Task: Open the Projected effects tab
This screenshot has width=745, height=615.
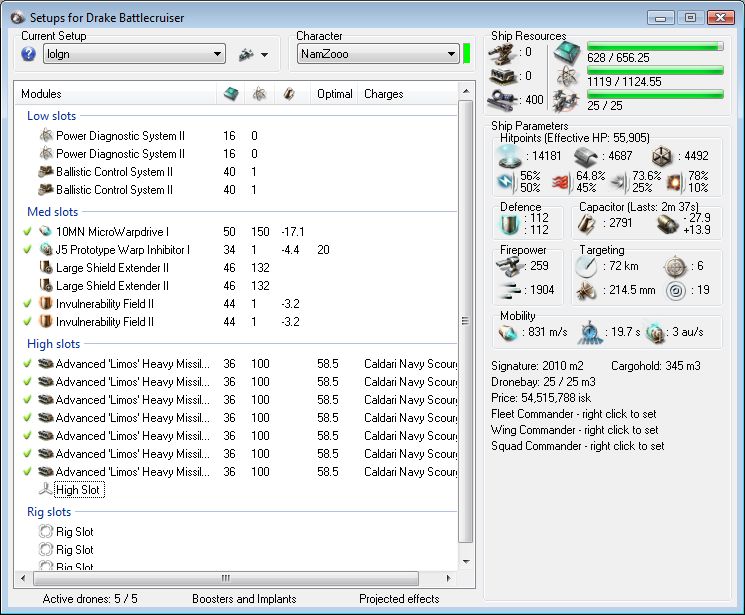Action: [398, 599]
